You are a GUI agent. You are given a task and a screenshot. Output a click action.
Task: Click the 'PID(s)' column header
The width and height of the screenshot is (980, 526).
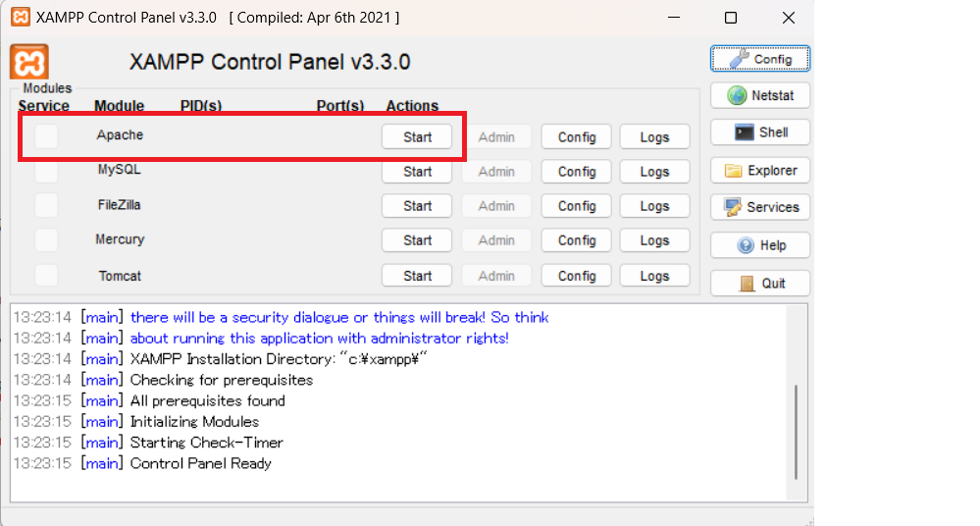click(x=201, y=106)
